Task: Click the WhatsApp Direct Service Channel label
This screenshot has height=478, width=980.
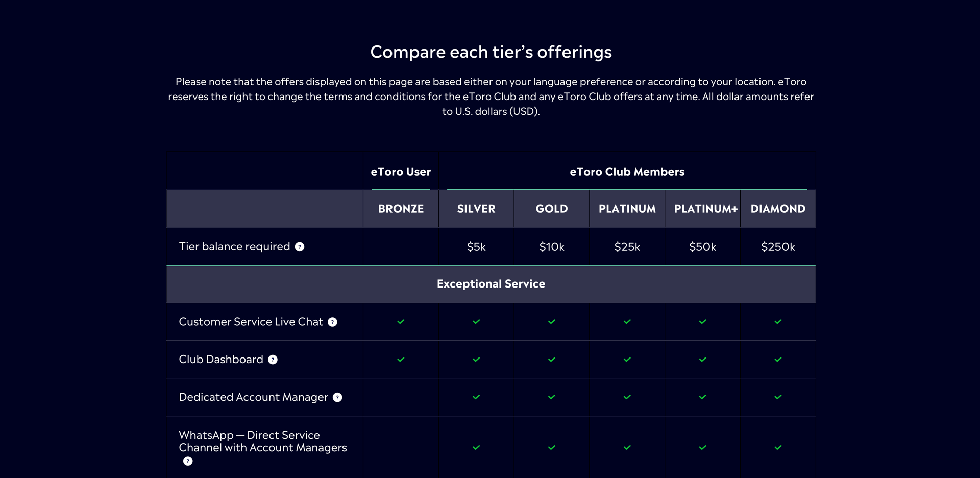Action: tap(263, 441)
